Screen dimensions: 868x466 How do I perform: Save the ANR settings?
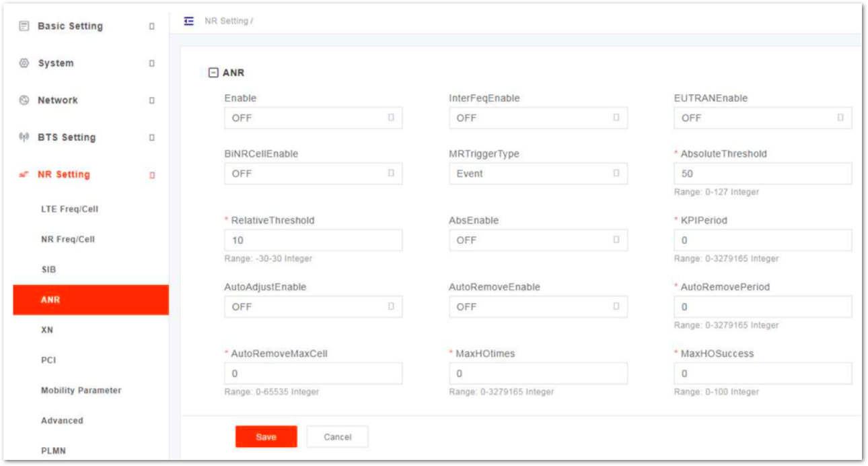point(266,437)
